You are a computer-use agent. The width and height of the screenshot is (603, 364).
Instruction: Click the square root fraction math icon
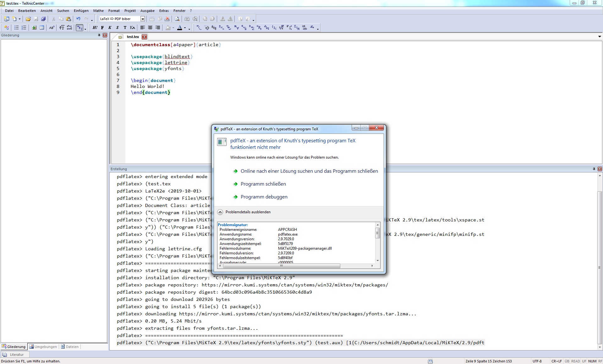[62, 28]
